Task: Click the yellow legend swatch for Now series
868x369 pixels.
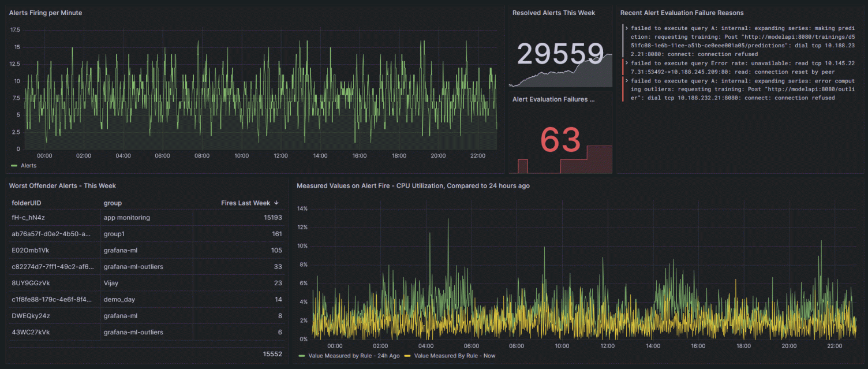Action: coord(407,356)
